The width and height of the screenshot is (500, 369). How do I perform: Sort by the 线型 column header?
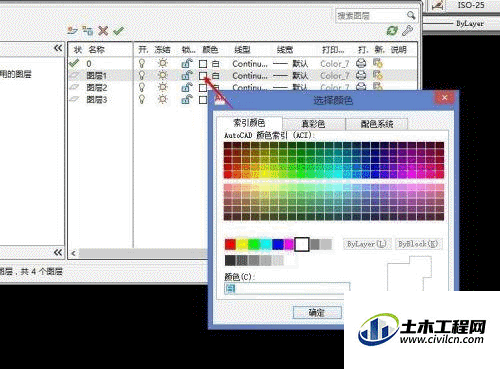242,50
